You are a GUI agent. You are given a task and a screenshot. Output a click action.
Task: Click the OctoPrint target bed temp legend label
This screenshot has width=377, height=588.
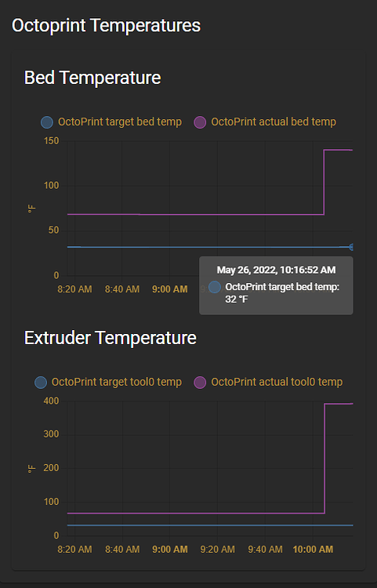point(120,122)
